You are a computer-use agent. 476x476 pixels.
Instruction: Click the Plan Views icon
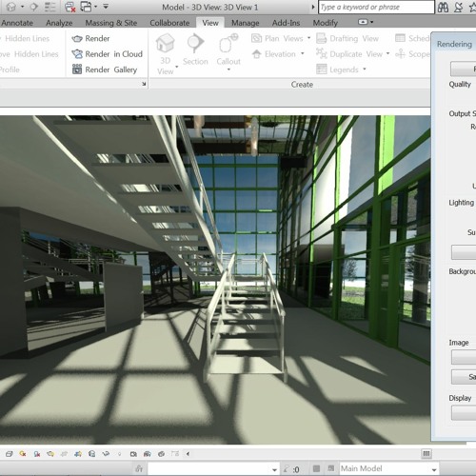point(256,38)
